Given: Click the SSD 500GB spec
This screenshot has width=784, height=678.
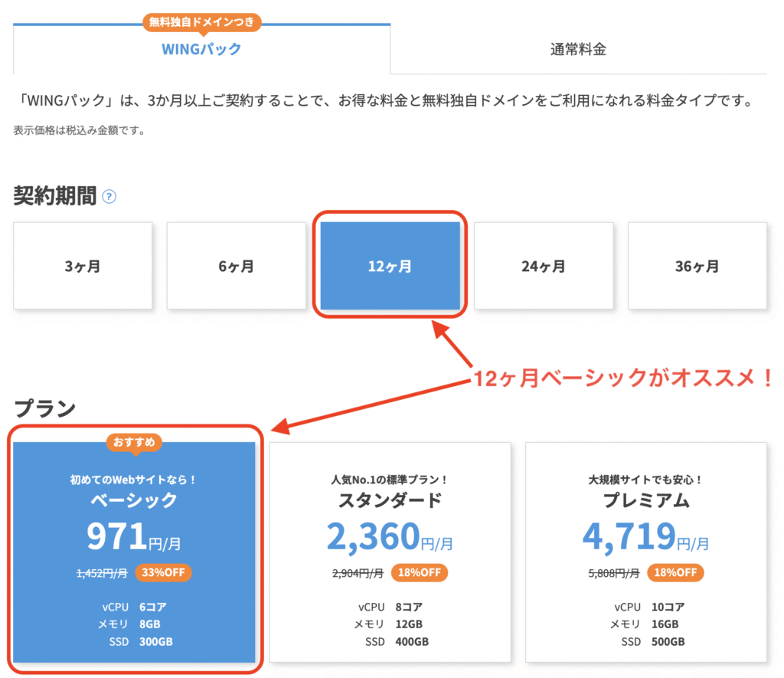Looking at the screenshot, I should 653,641.
